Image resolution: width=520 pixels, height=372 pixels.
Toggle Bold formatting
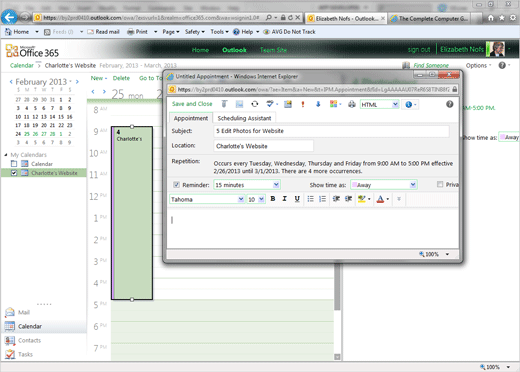coord(273,199)
